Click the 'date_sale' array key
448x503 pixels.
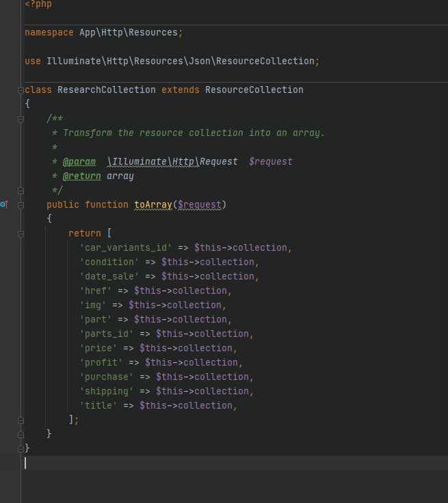click(109, 277)
